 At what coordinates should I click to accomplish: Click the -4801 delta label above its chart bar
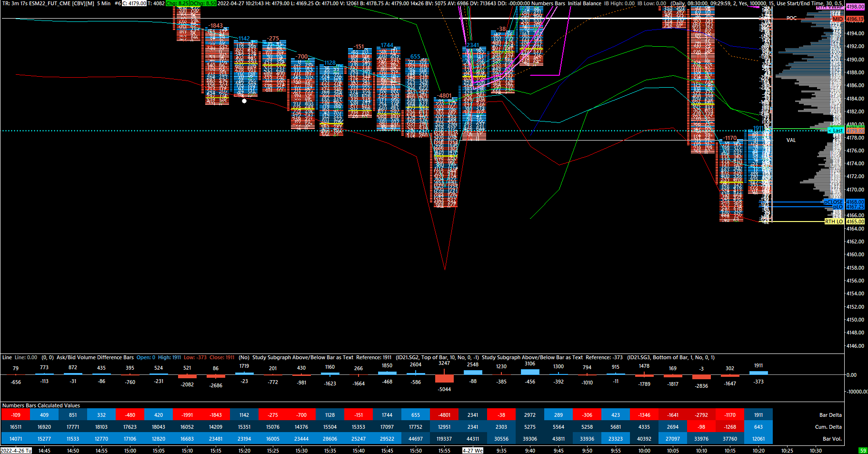(444, 96)
